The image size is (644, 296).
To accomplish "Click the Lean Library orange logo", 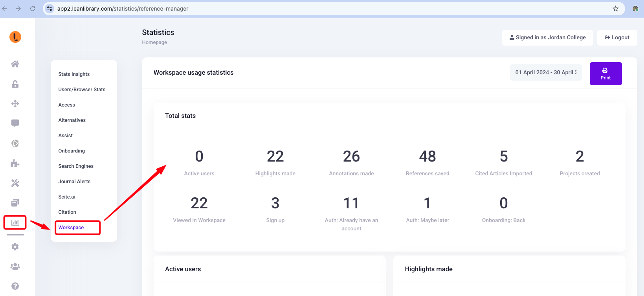I will click(x=15, y=37).
